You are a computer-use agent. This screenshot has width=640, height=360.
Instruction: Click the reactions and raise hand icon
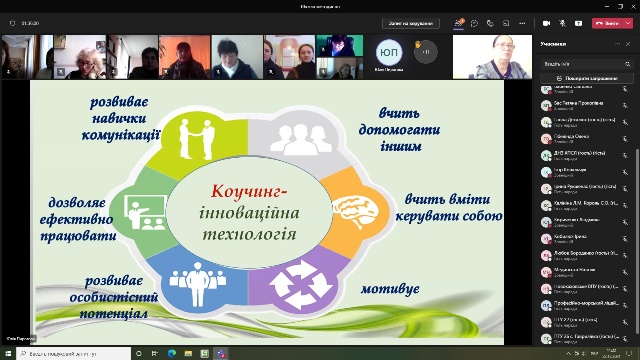point(490,23)
